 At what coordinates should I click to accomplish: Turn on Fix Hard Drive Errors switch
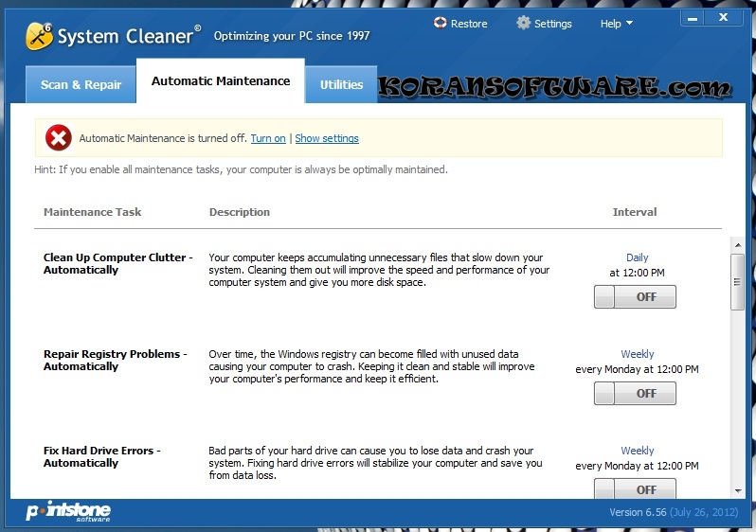point(635,488)
